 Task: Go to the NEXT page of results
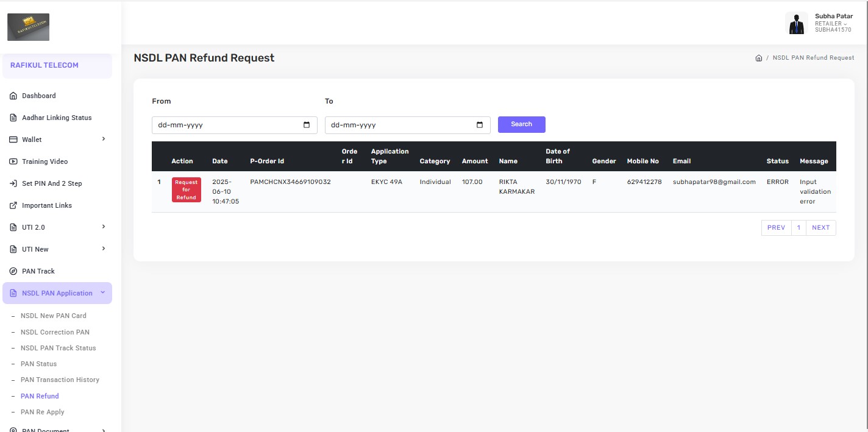click(820, 227)
